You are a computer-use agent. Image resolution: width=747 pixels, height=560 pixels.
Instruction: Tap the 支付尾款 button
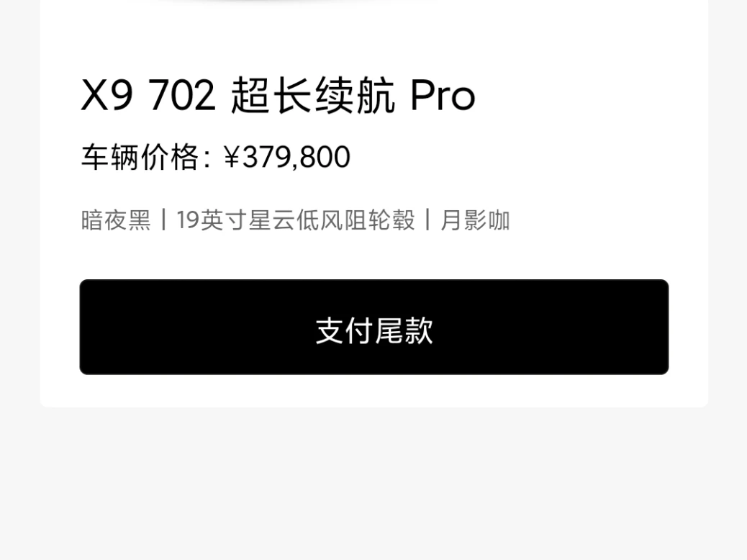point(374,327)
